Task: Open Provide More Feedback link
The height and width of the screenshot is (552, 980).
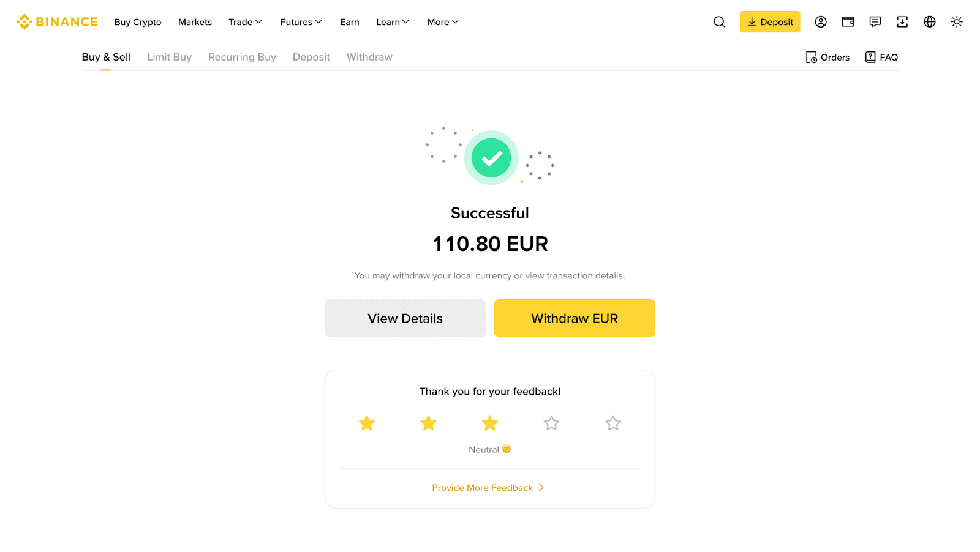Action: pos(488,488)
